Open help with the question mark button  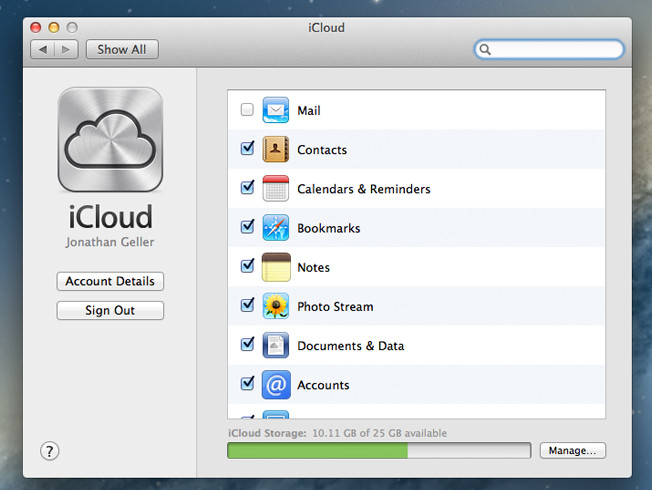(x=49, y=451)
